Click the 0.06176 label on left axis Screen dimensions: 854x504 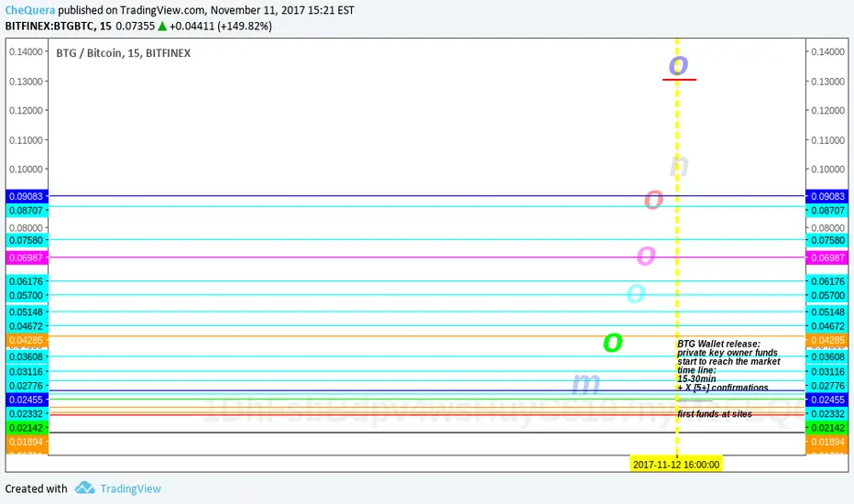[27, 281]
